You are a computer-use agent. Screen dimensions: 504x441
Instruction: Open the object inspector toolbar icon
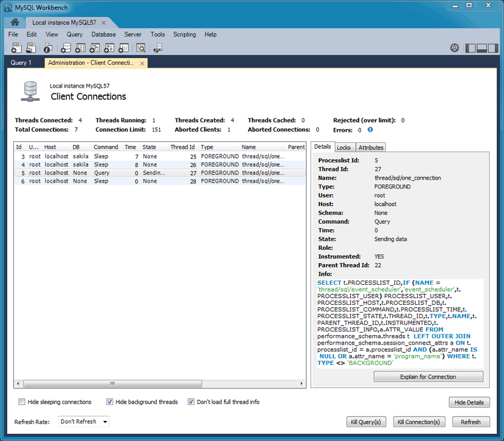[x=49, y=48]
